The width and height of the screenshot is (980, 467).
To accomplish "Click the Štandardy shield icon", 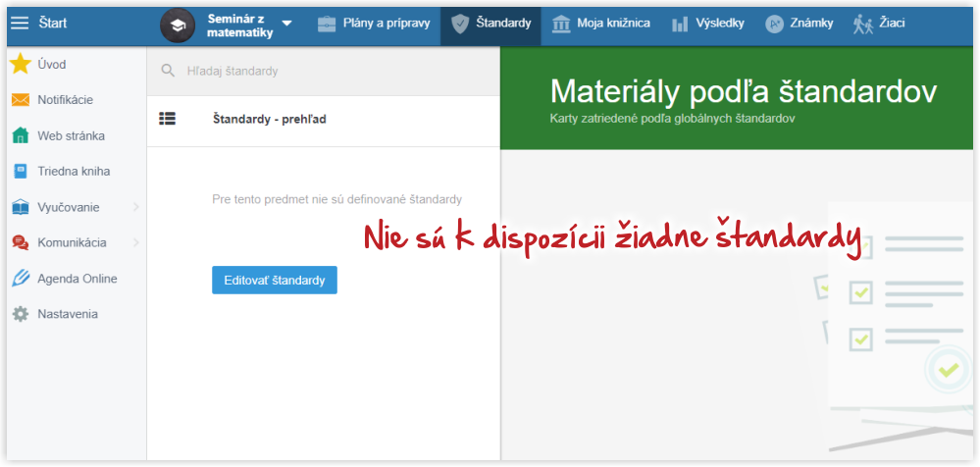I will coord(460,24).
